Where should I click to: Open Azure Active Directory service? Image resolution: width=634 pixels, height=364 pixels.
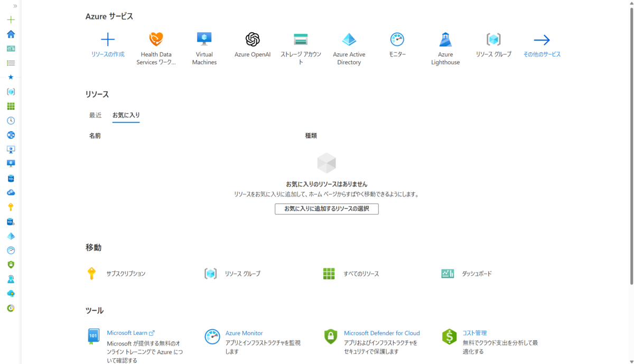pyautogui.click(x=349, y=49)
